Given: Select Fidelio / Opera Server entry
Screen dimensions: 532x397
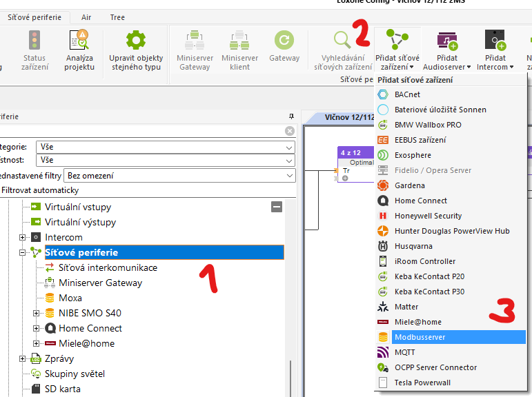Looking at the screenshot, I should click(x=451, y=170).
